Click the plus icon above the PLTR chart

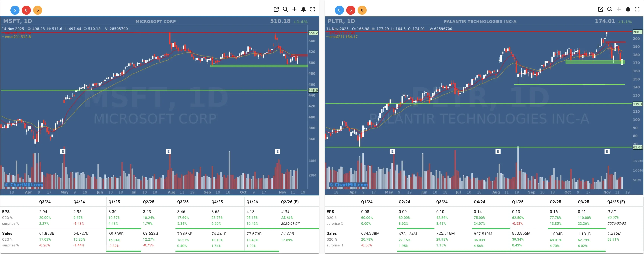619,9
